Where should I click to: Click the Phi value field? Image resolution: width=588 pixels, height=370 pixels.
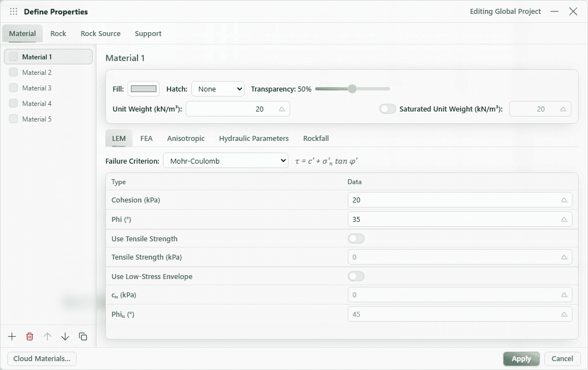coord(460,219)
